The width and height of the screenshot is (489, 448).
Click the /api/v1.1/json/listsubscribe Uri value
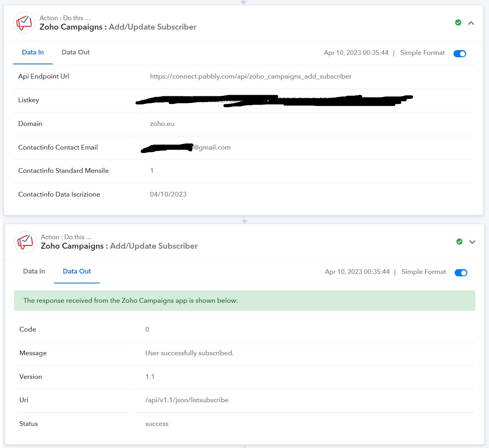187,400
